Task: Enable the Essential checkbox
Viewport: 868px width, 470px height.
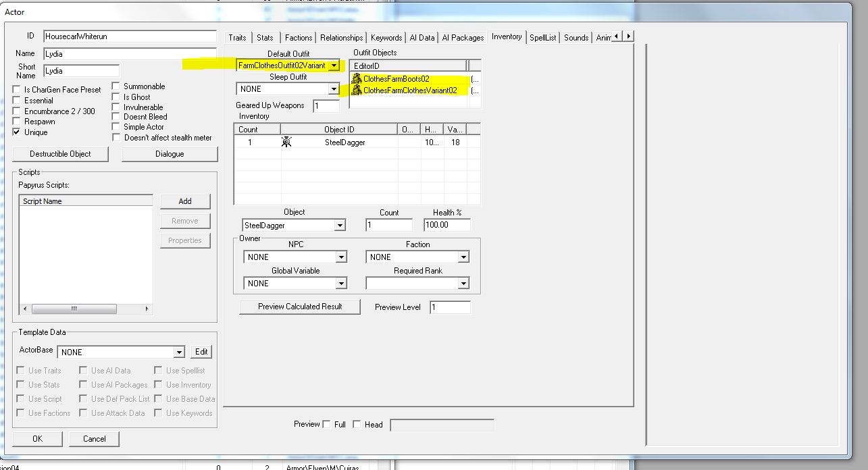Action: click(17, 101)
